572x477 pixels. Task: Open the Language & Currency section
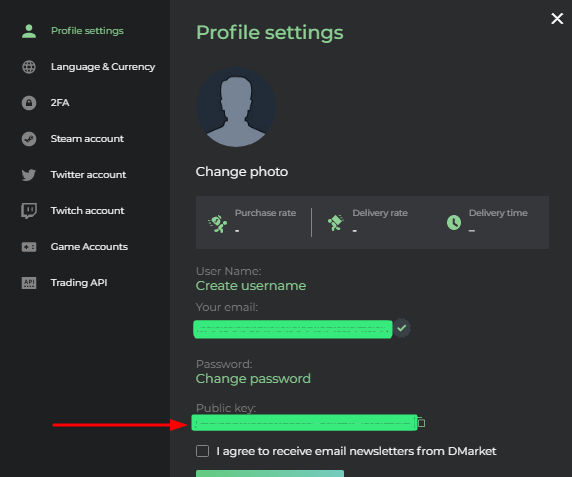click(103, 67)
